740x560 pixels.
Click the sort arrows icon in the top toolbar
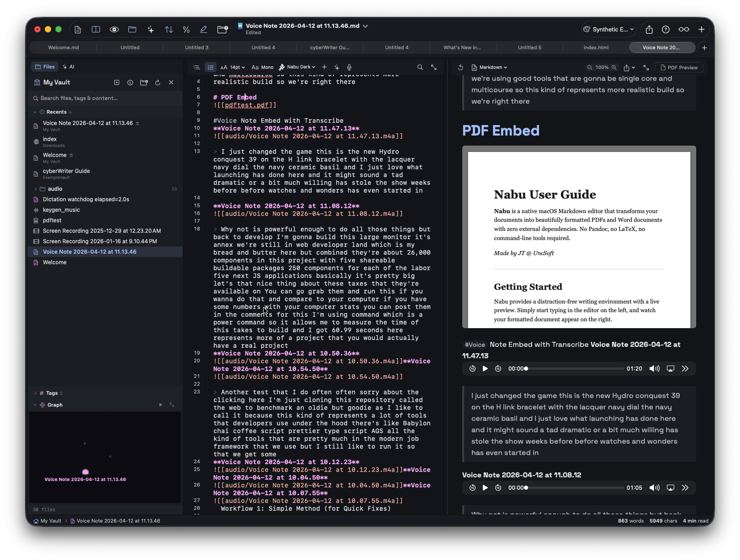(x=169, y=29)
